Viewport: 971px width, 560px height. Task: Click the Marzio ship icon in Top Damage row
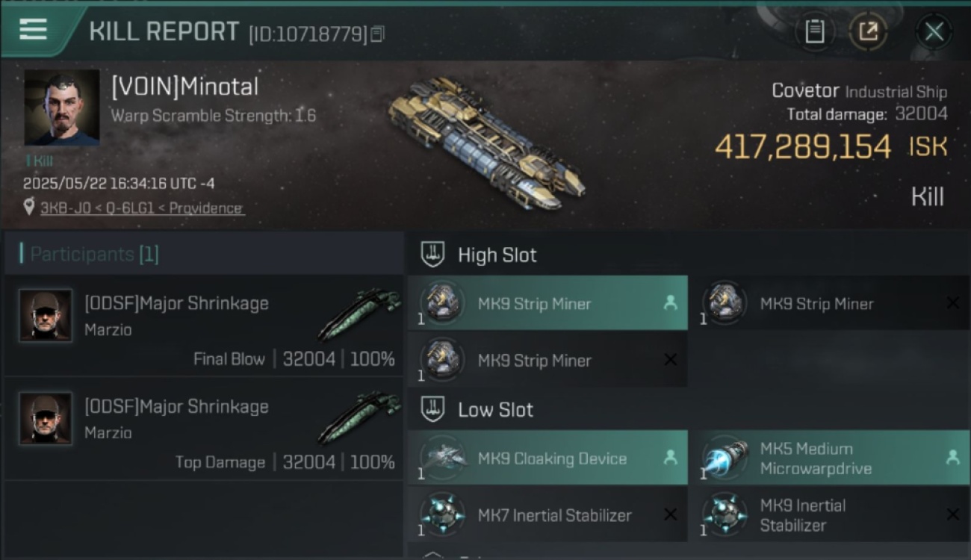pyautogui.click(x=360, y=417)
